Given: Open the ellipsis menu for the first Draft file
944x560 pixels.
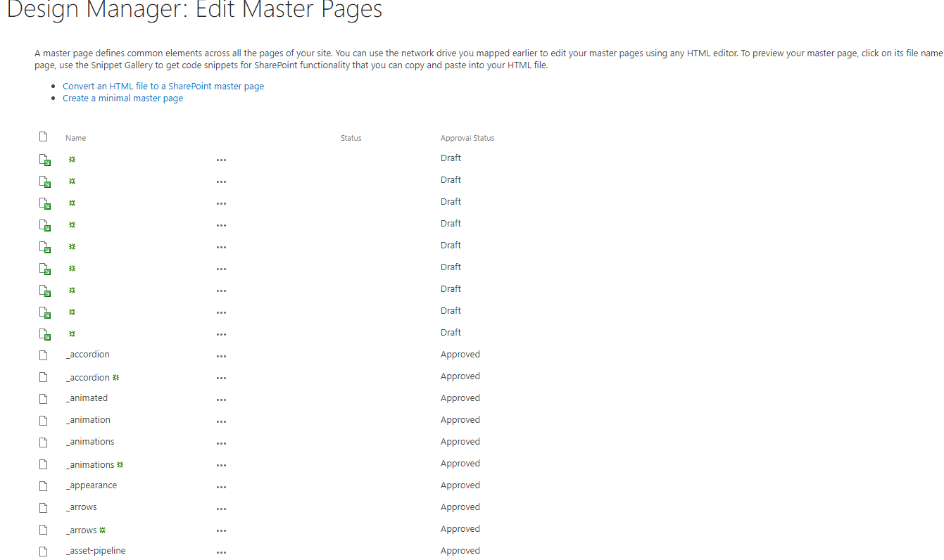Looking at the screenshot, I should (x=221, y=160).
